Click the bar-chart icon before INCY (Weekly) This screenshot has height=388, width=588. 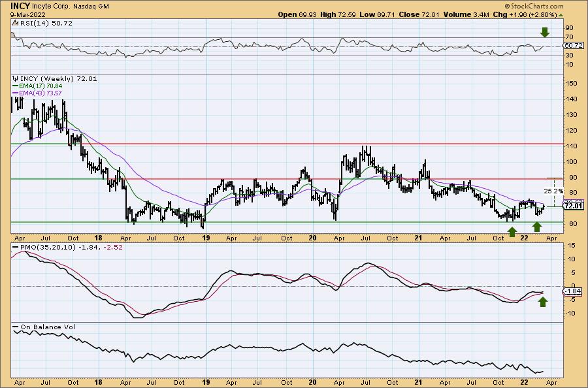click(16, 78)
